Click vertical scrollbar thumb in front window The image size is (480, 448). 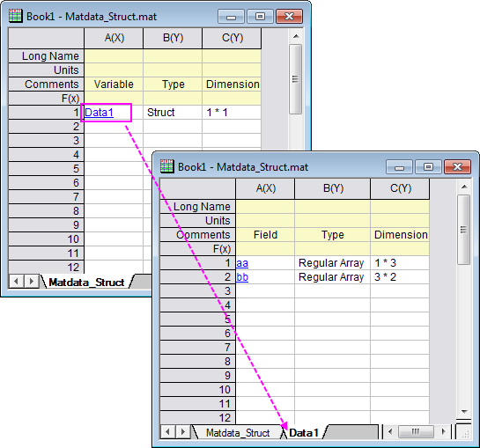click(x=464, y=230)
